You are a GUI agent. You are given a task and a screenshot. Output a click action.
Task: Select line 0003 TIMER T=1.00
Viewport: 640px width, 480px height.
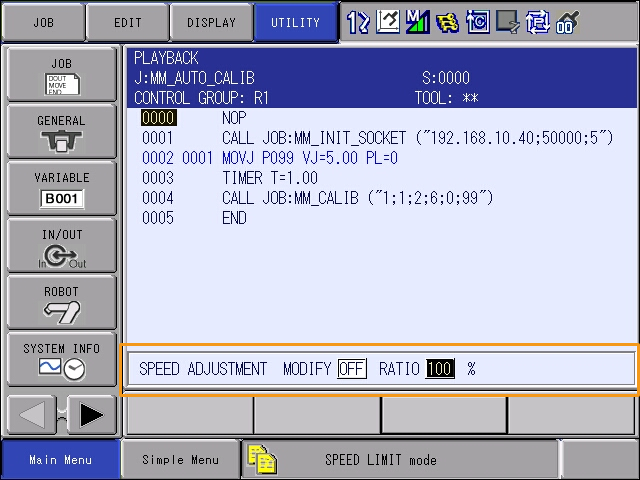pos(380,178)
